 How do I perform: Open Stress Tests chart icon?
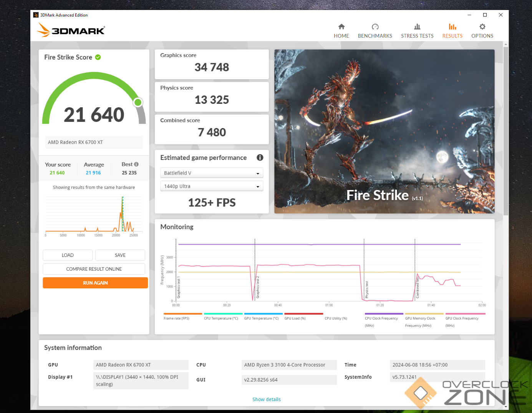[417, 27]
